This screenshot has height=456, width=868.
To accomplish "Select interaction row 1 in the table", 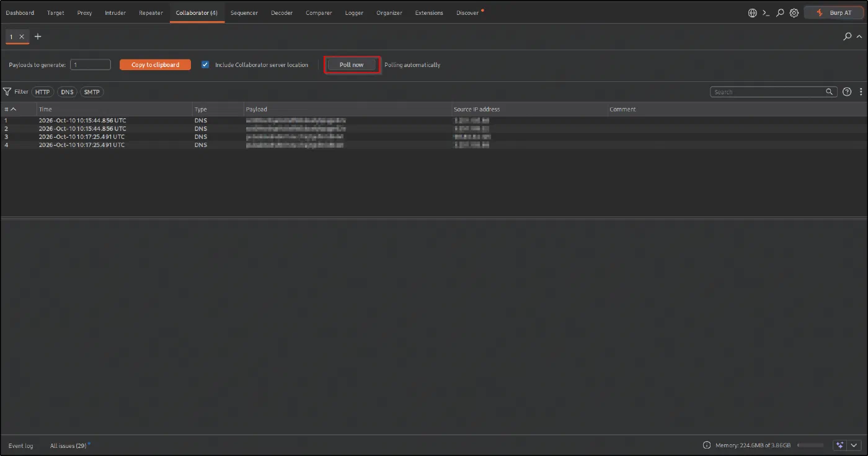I will pyautogui.click(x=434, y=120).
